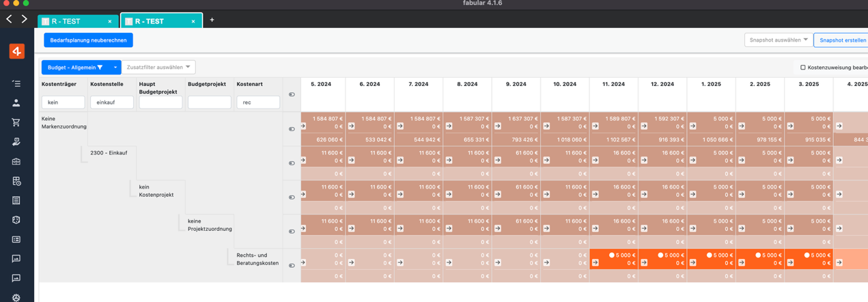Viewport: 868px width, 302px height.
Task: Toggle the switch in the table header row
Action: 292,94
